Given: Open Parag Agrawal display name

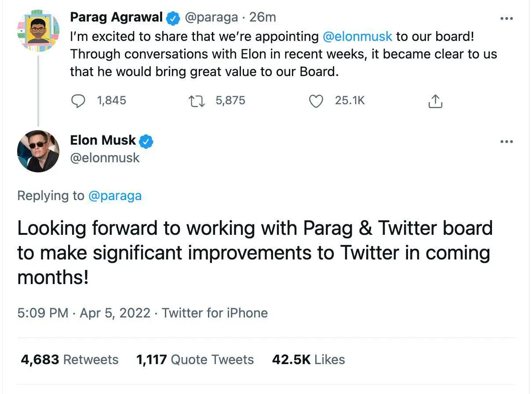Looking at the screenshot, I should click(116, 18).
